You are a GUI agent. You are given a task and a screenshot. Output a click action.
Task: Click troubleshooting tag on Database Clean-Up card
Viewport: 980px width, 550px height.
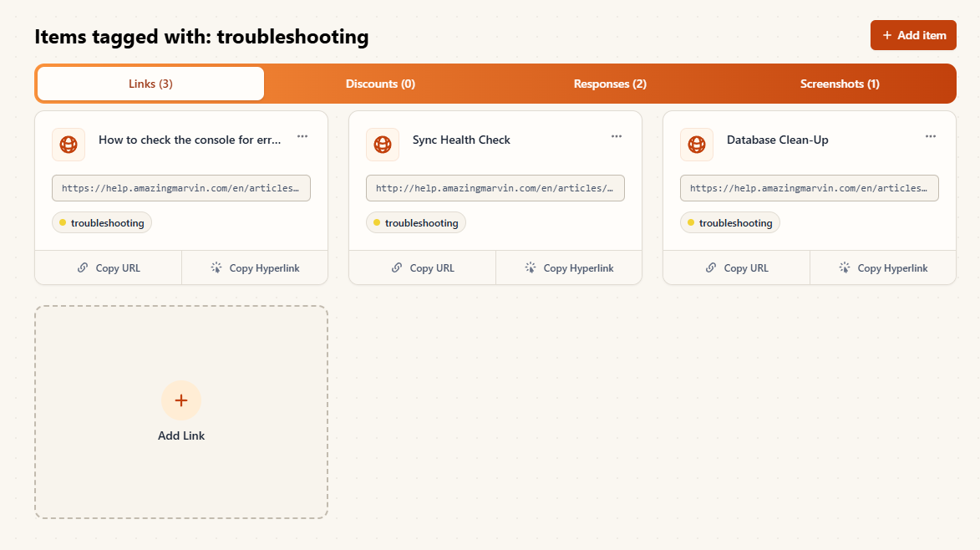(730, 223)
